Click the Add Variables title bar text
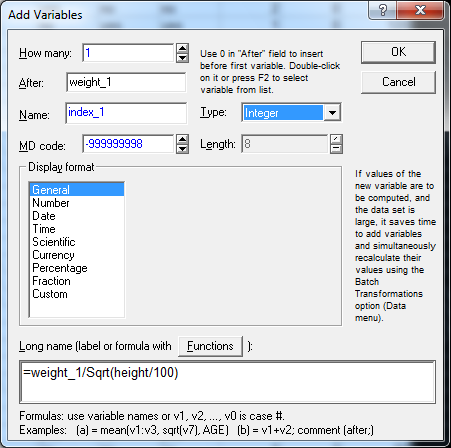Viewport: 451px width, 448px height. pos(45,15)
